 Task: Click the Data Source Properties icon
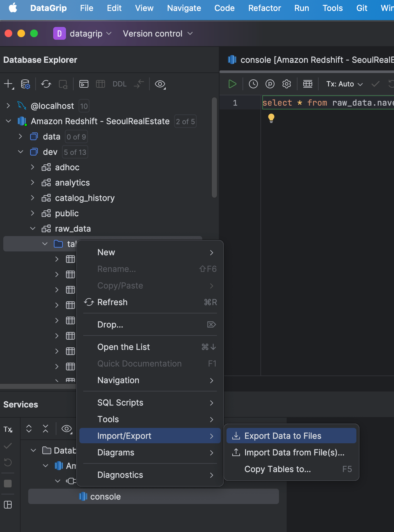pos(25,84)
